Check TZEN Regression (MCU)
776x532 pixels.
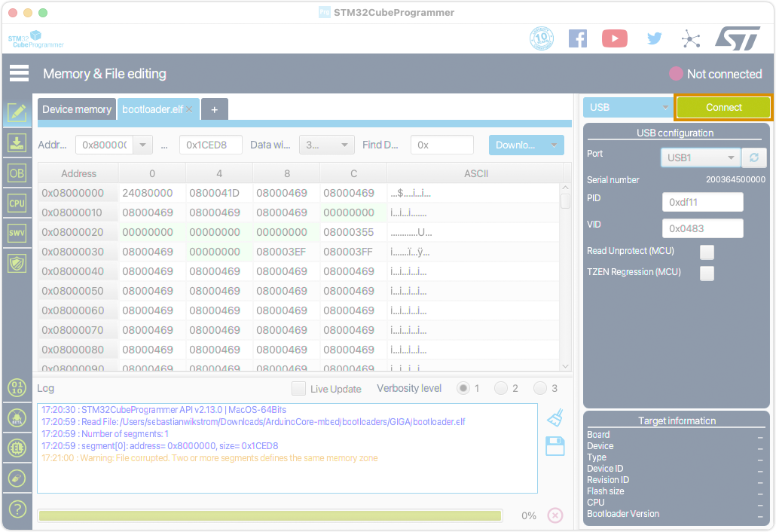pyautogui.click(x=707, y=274)
